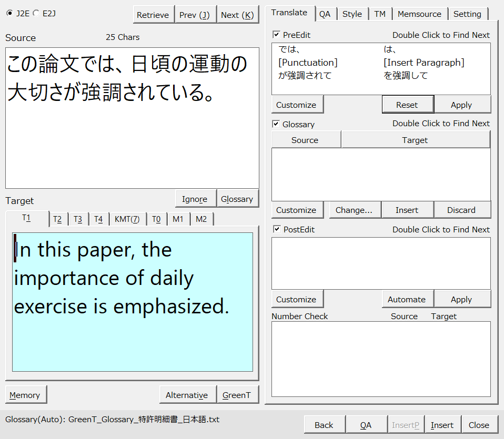Toggle the Glossary checkbox

pos(276,124)
